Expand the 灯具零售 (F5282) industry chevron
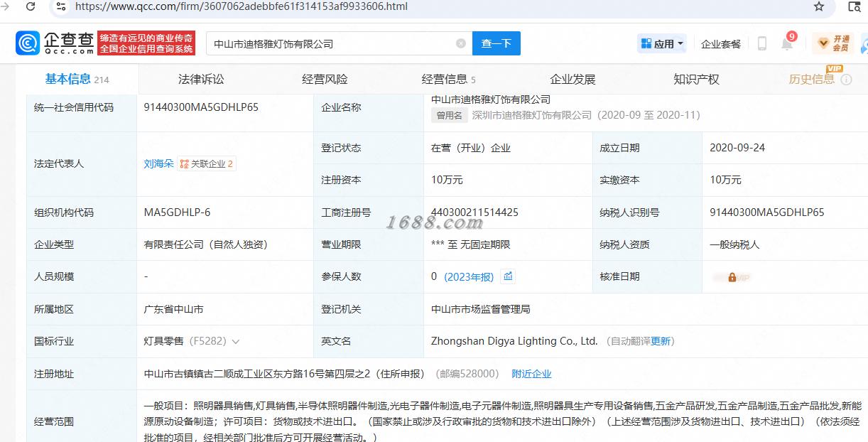 point(236,342)
